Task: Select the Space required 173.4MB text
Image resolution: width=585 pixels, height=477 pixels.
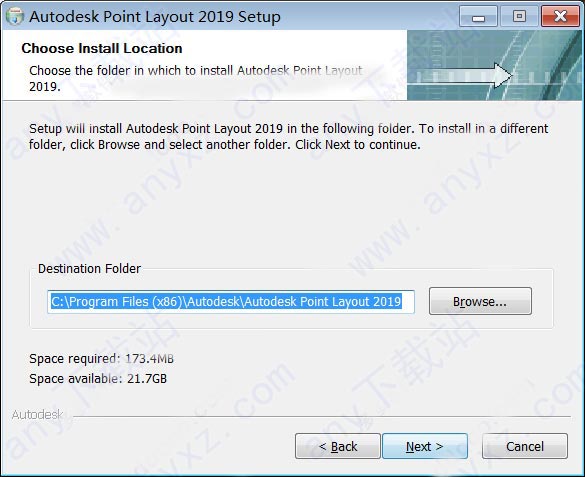Action: coord(101,358)
